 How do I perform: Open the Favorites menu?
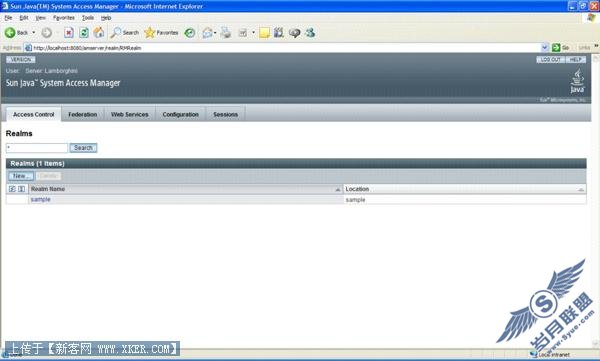(x=64, y=18)
